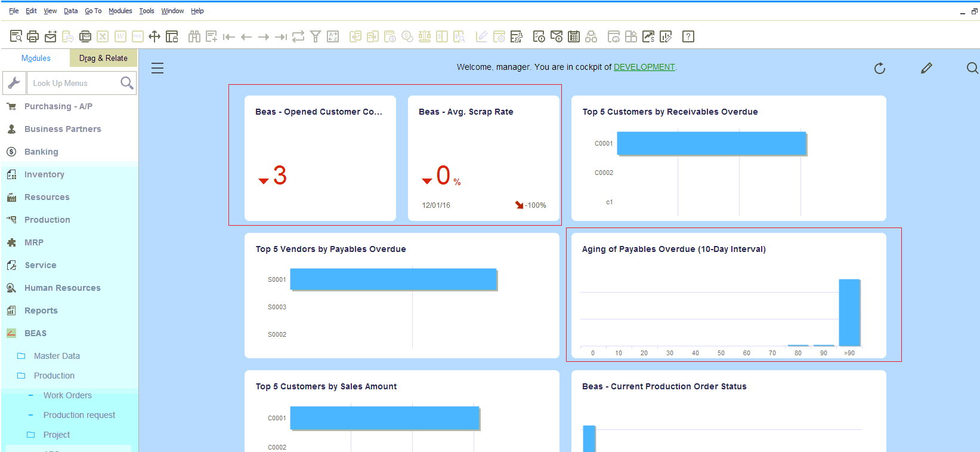Click the Send Email envelope icon
The image size is (980, 452).
tap(51, 36)
